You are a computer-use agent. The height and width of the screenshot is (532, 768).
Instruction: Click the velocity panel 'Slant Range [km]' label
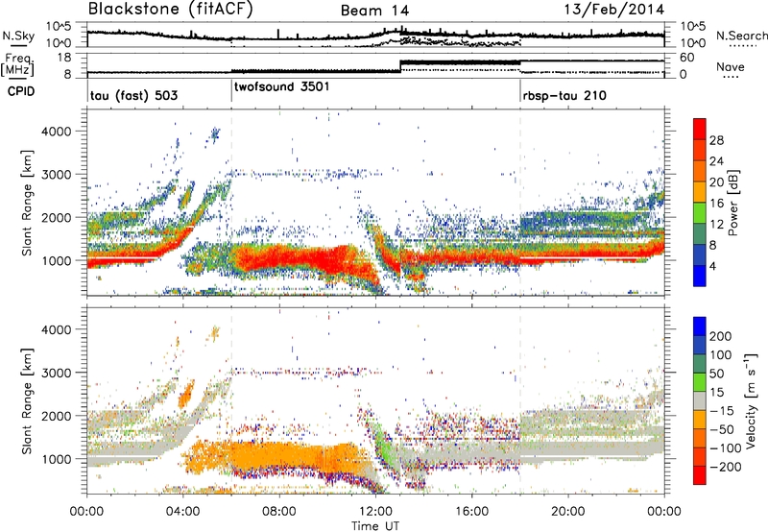pos(27,401)
